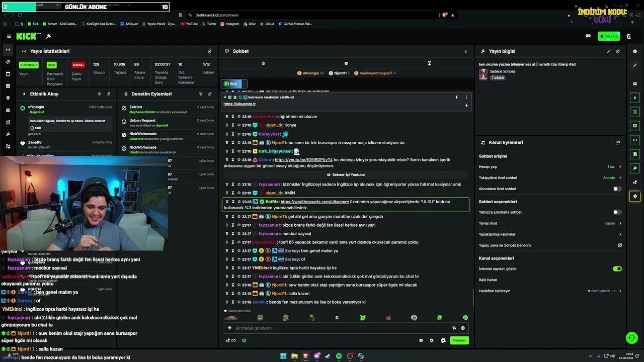Open Twitter bookmark in bookmarks bar
This screenshot has height=362, width=644.
coord(209,24)
